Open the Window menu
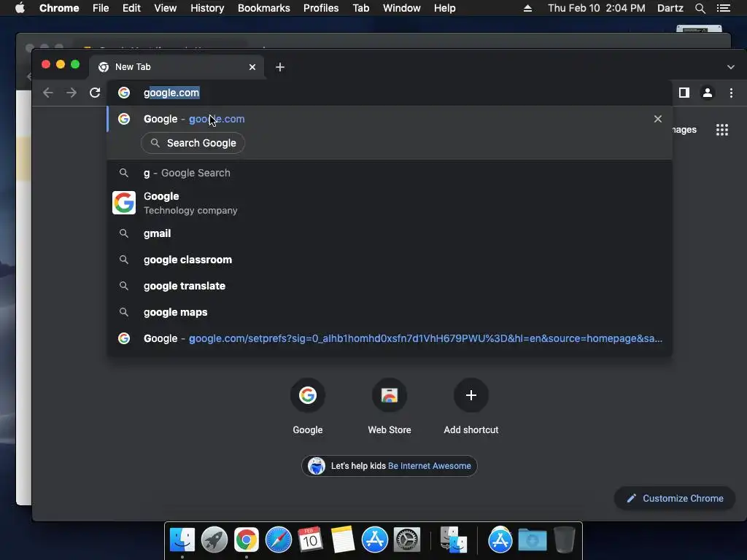Screen dimensions: 747x560 point(402,8)
